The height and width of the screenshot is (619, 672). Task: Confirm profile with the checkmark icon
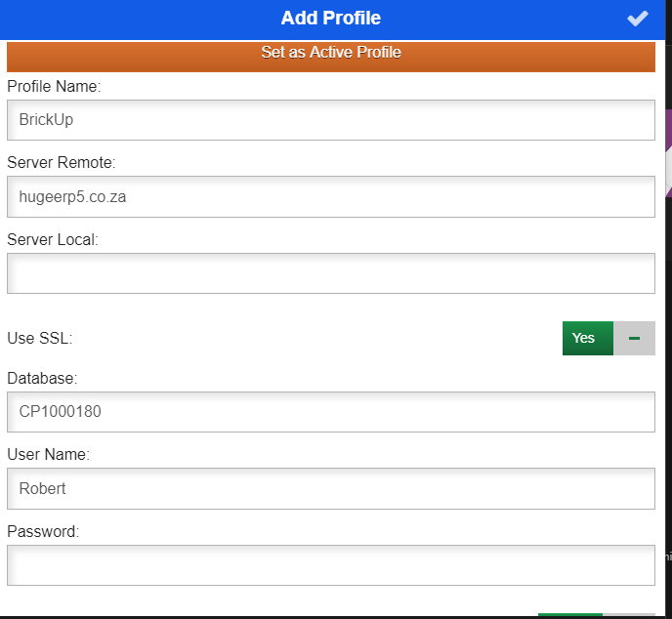[638, 19]
